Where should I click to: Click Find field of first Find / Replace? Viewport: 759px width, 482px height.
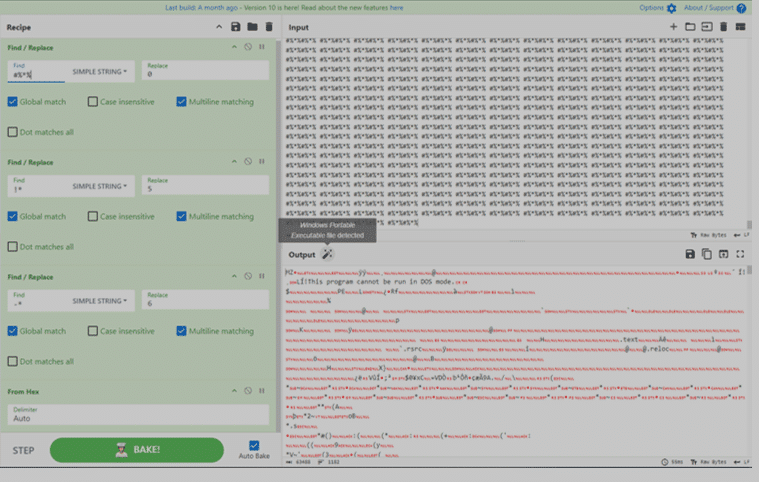pyautogui.click(x=36, y=71)
